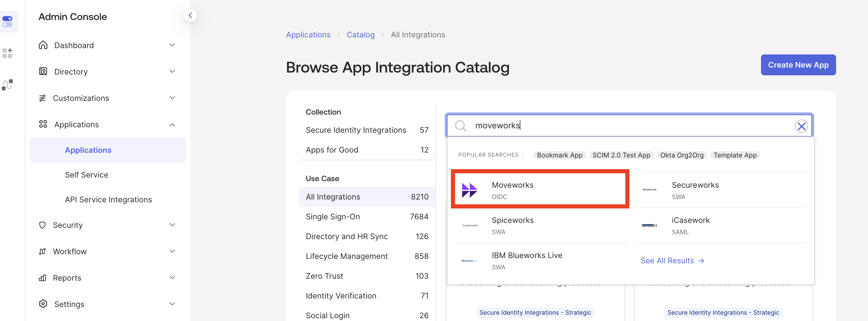Screen dimensions: 868x321
Task: Expand the Directory menu chevron
Action: point(172,71)
